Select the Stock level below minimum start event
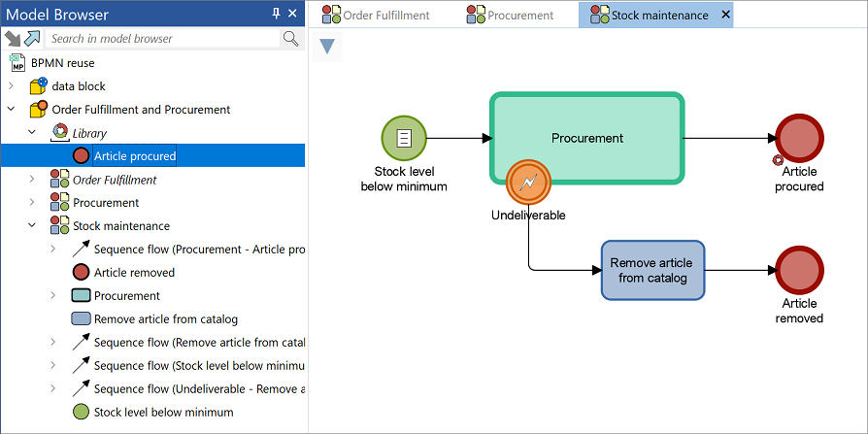 [404, 138]
